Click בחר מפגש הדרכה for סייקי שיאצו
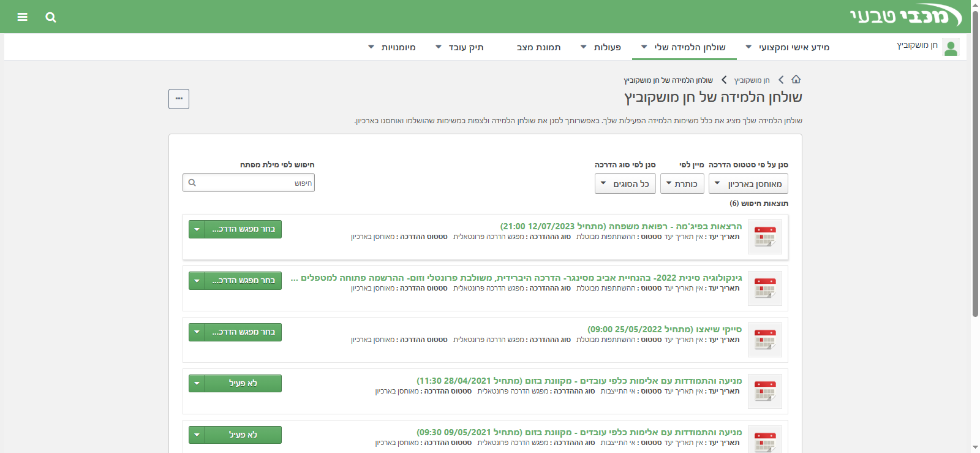 (243, 332)
